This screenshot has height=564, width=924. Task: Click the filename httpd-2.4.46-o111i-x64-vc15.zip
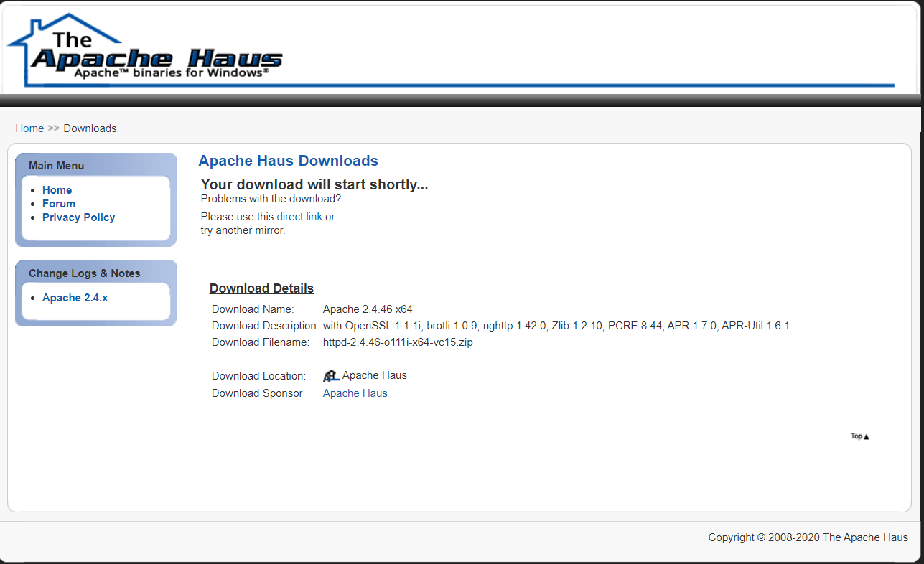coord(398,342)
